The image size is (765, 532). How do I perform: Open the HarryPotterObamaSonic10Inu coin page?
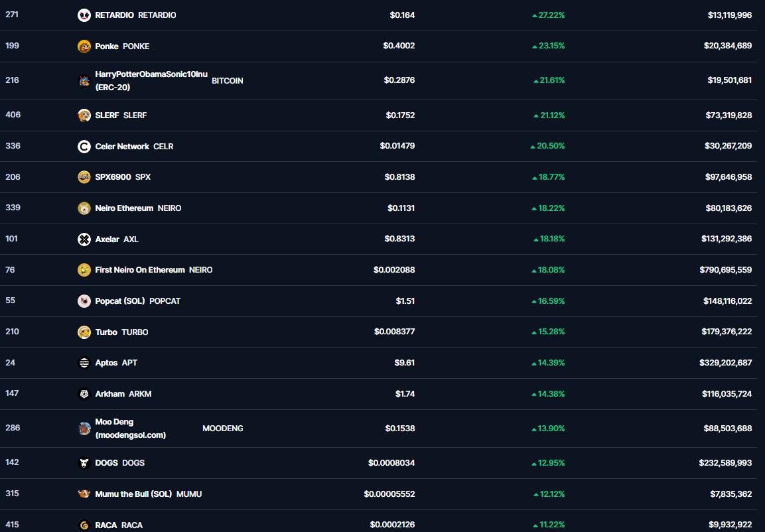(151, 74)
